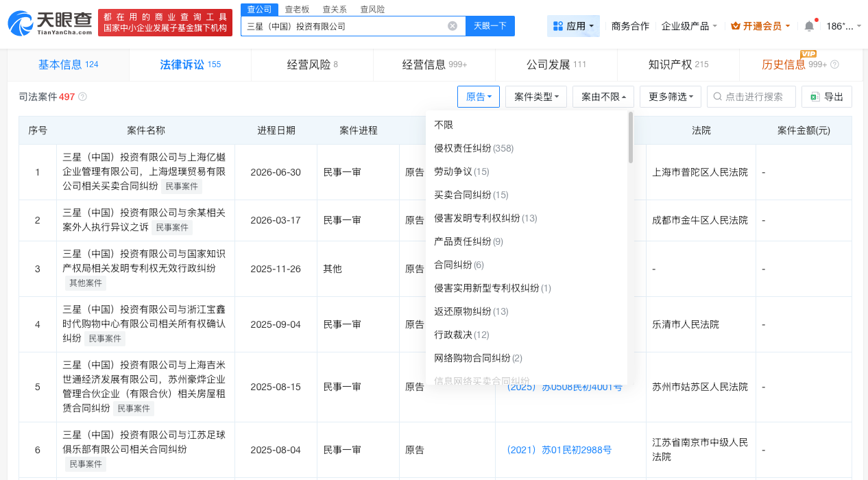Open the 公司发展 tab
Viewport: 868px width, 480px height.
click(x=556, y=64)
